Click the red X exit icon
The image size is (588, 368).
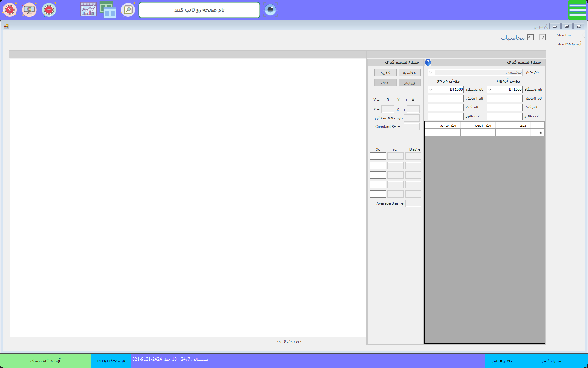(x=10, y=10)
